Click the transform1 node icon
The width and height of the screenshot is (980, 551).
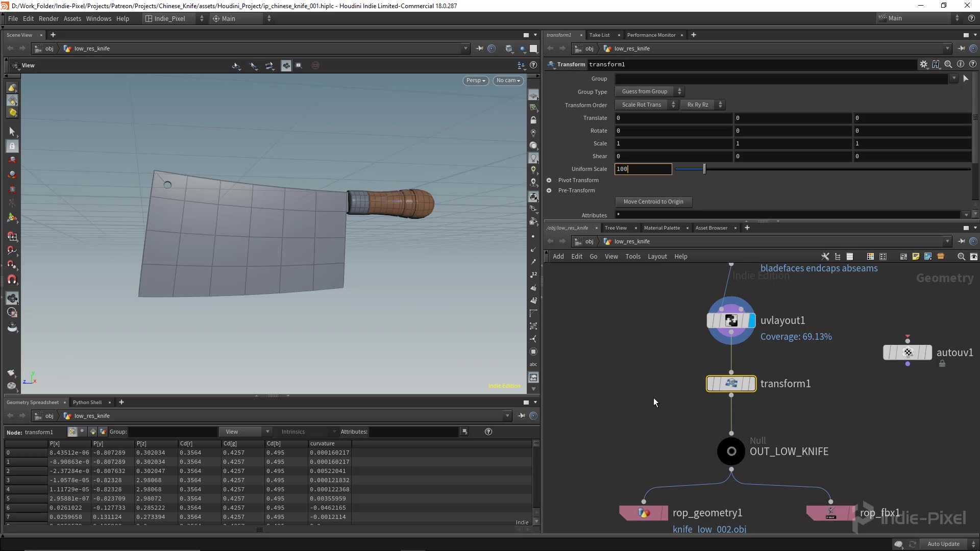coord(731,384)
